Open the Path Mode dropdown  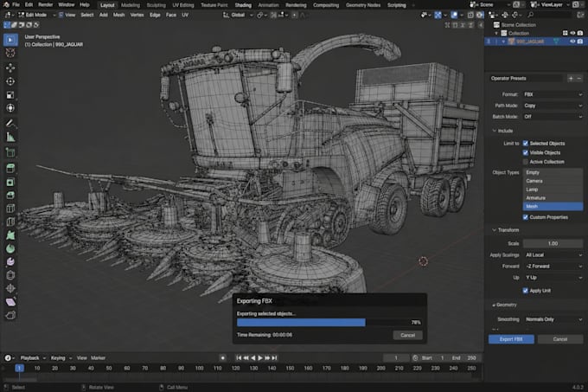[x=553, y=106]
